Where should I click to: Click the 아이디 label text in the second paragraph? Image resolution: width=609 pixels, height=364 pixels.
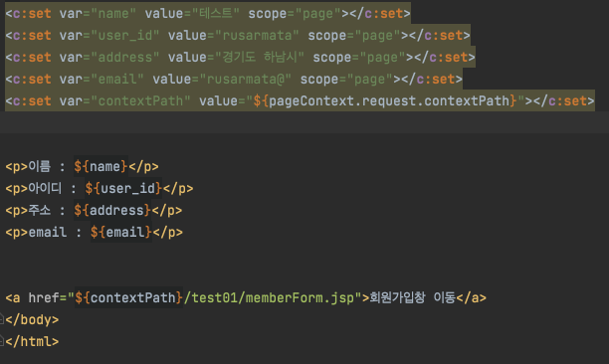(x=45, y=188)
